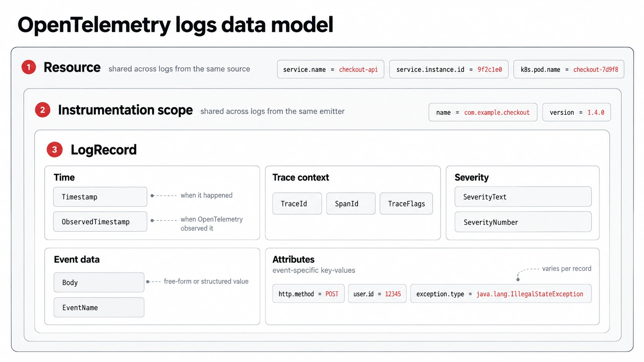The width and height of the screenshot is (644, 362).
Task: Click the OpenTelemetry logs data model title
Action: pyautogui.click(x=175, y=25)
